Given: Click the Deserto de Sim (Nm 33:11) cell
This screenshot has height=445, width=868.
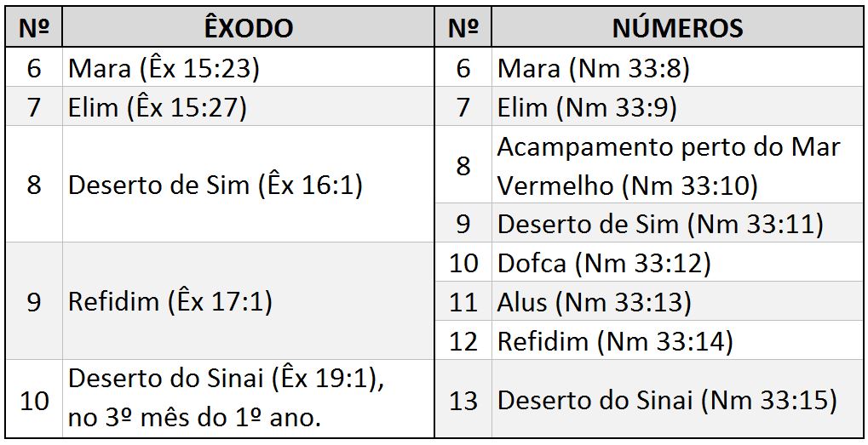Looking at the screenshot, I should pyautogui.click(x=660, y=224).
